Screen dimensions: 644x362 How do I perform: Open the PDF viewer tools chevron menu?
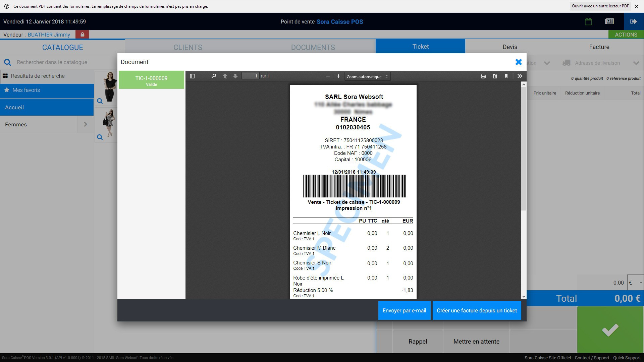[520, 76]
